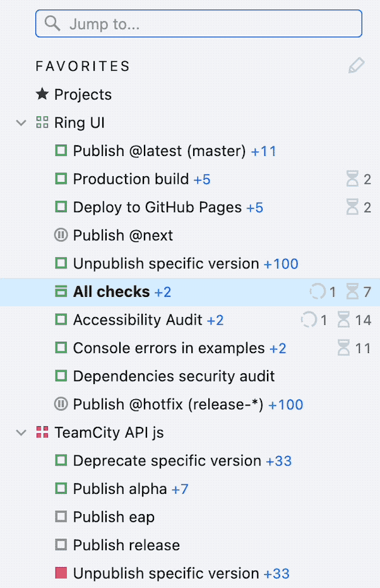Show +100 branches for Publish @hotfix
Viewport: 380px width, 588px height.
(285, 404)
